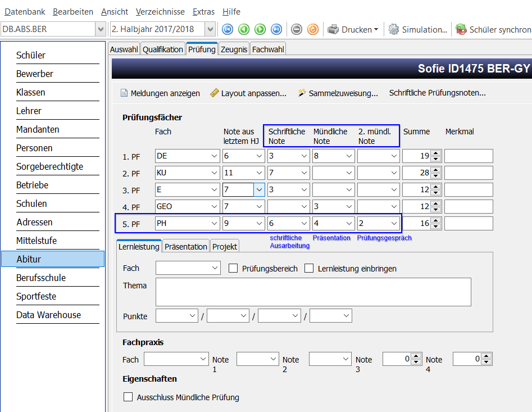This screenshot has width=532, height=412.
Task: Go to next record green arrow
Action: [260, 30]
